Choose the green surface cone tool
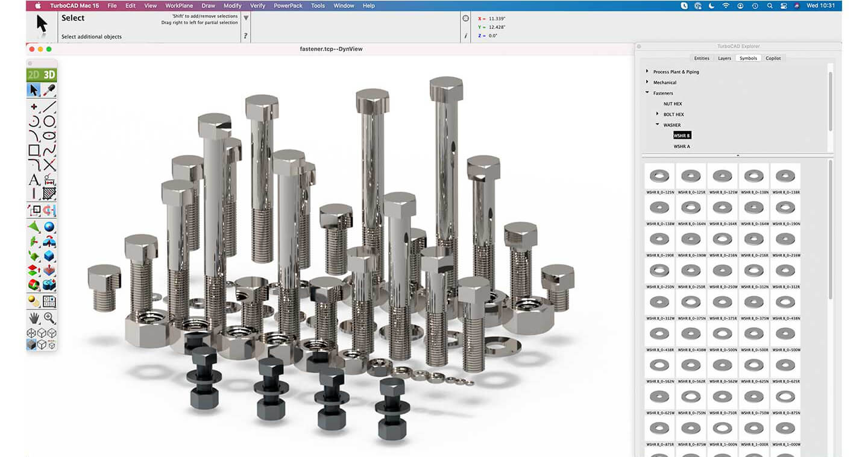Screen dimensions: 868x457 coord(34,227)
